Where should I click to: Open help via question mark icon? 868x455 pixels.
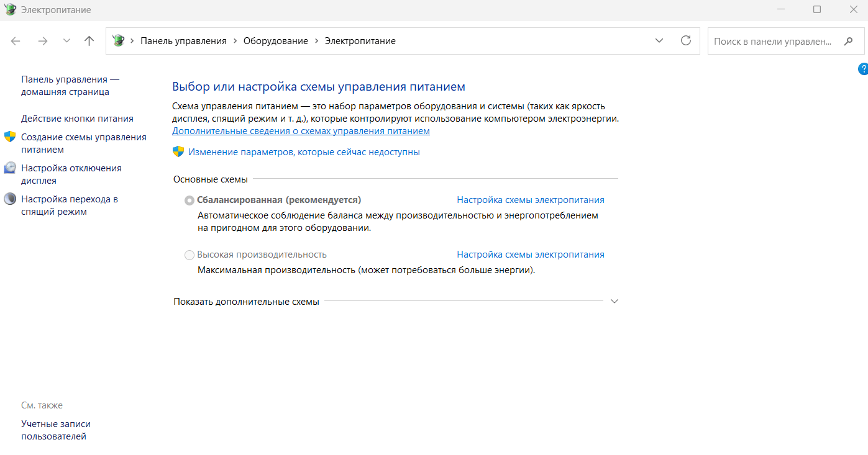point(862,68)
